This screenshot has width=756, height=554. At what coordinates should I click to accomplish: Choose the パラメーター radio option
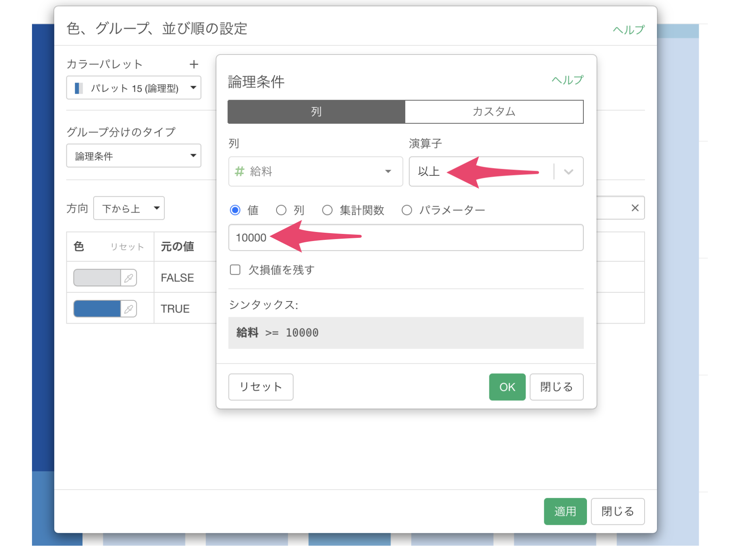point(407,210)
